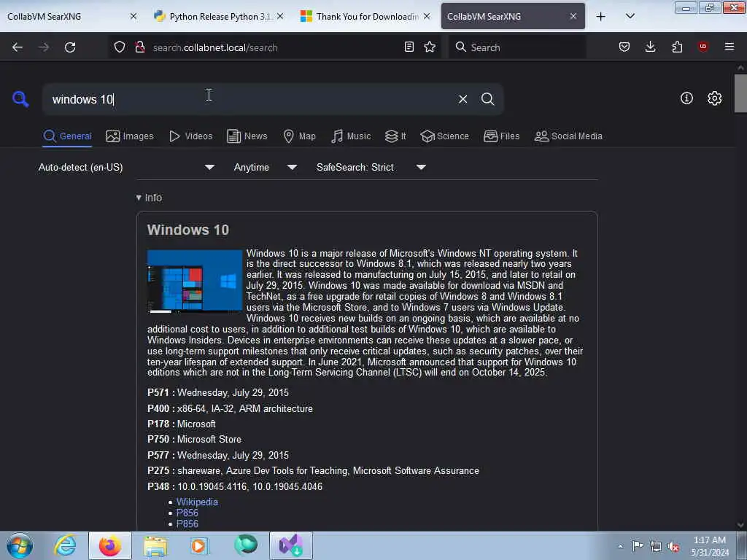Open the list all tabs chevron
This screenshot has width=747, height=560.
630,16
